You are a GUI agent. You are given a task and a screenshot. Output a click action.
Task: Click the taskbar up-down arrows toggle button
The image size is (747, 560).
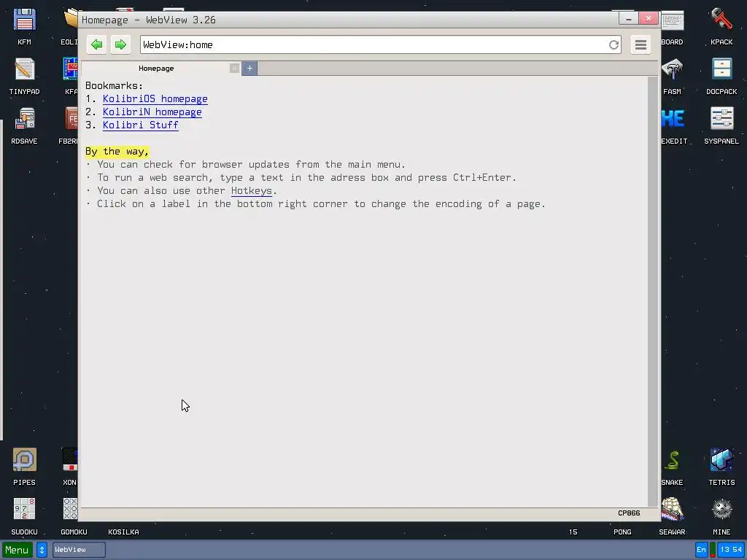pos(42,550)
